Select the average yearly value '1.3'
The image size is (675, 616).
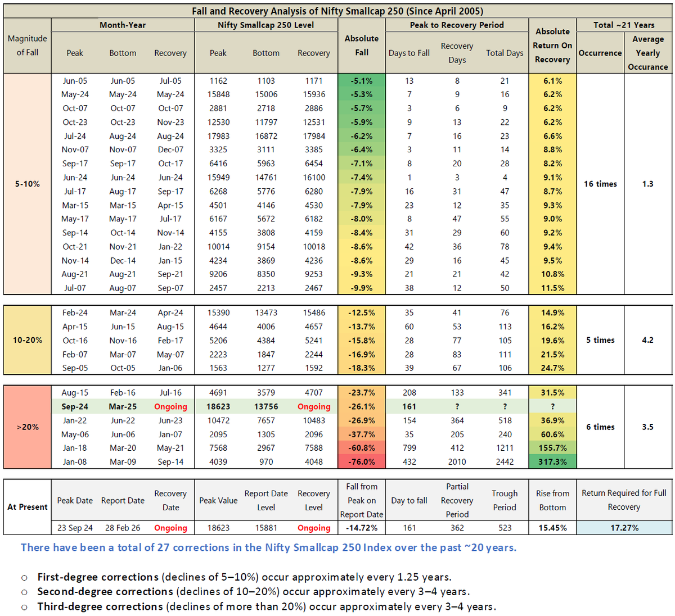(x=648, y=184)
